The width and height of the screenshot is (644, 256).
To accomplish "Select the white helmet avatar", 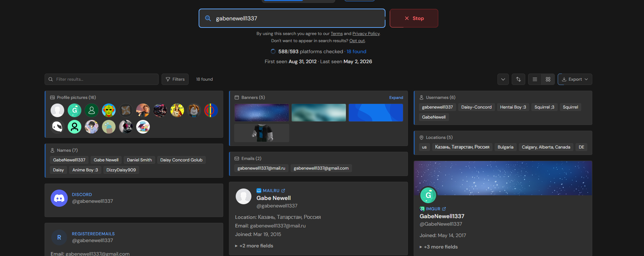I will coord(57,127).
